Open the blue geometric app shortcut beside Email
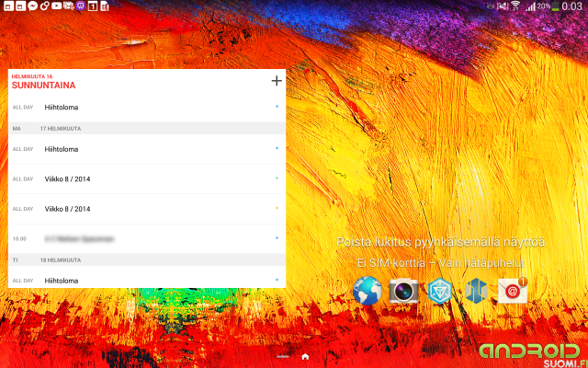This screenshot has height=368, width=588. [476, 291]
